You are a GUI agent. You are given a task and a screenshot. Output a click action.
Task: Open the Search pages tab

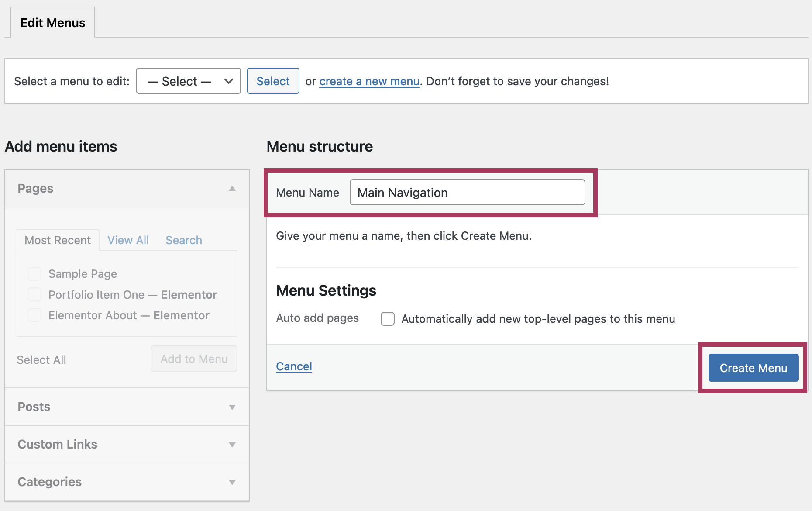(183, 240)
